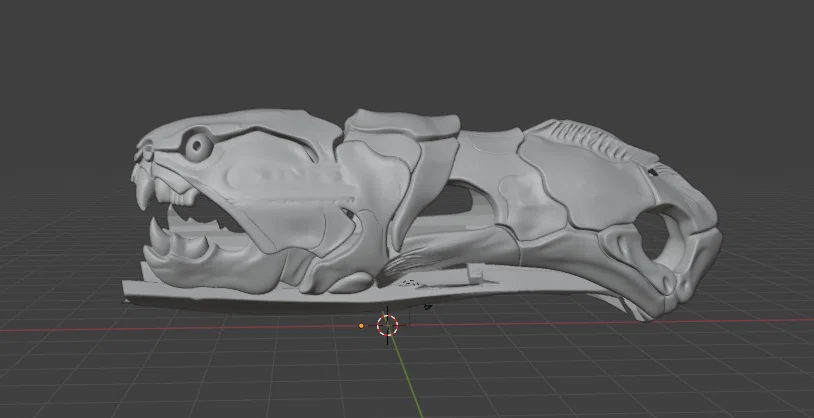This screenshot has height=418, width=814.
Task: Click the small dark object below the skull base
Action: click(428, 307)
